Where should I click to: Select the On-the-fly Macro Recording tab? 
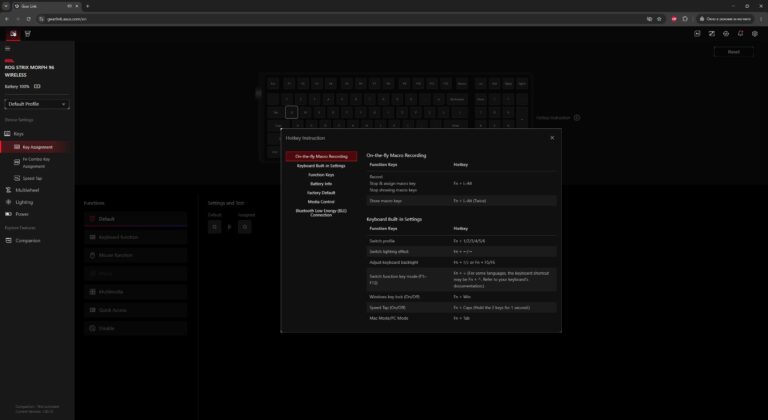[x=321, y=156]
